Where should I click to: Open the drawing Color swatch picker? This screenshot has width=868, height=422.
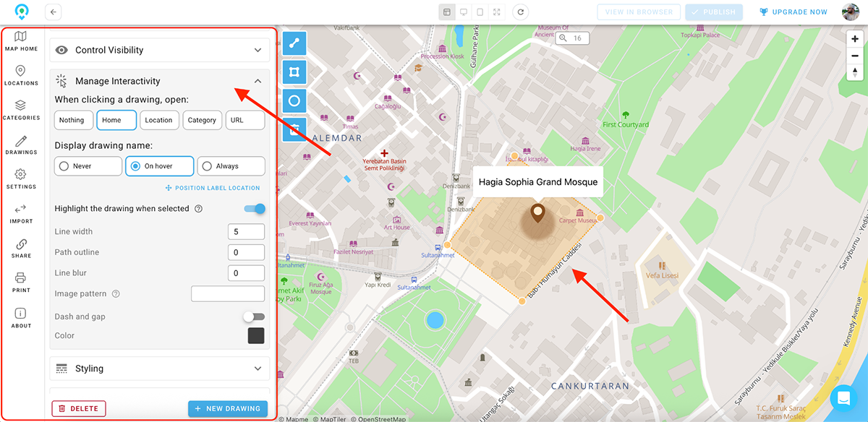[255, 335]
